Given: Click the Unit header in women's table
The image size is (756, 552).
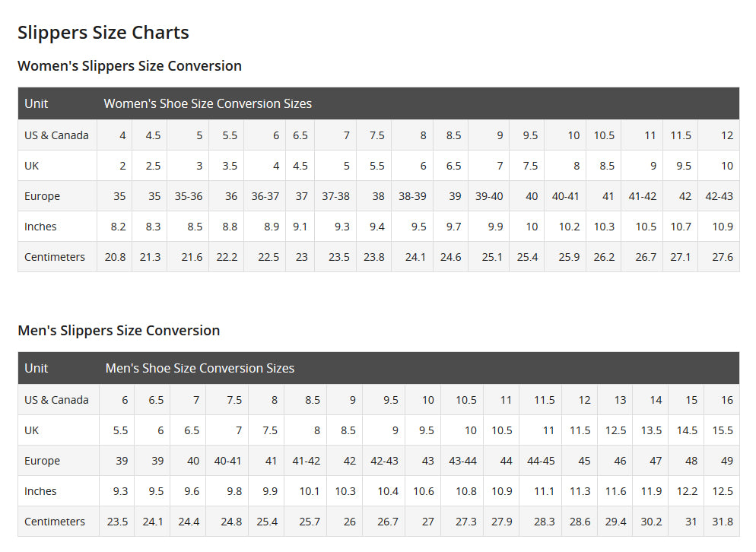Looking at the screenshot, I should click(x=37, y=103).
